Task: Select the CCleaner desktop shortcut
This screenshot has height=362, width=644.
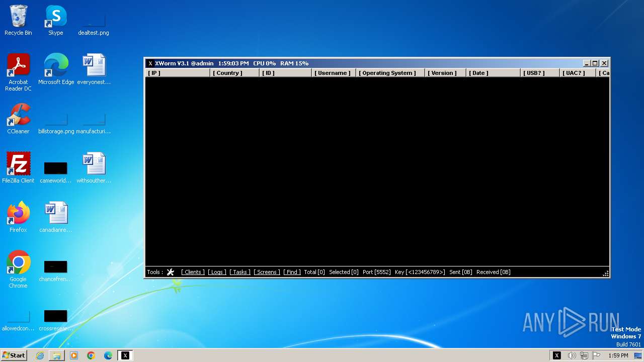Action: tap(18, 119)
